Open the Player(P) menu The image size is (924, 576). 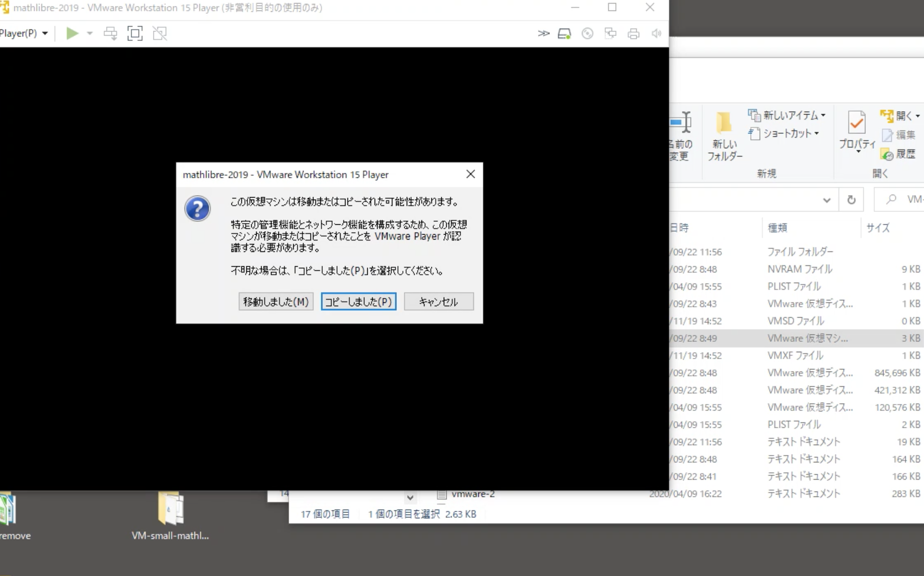pos(24,33)
